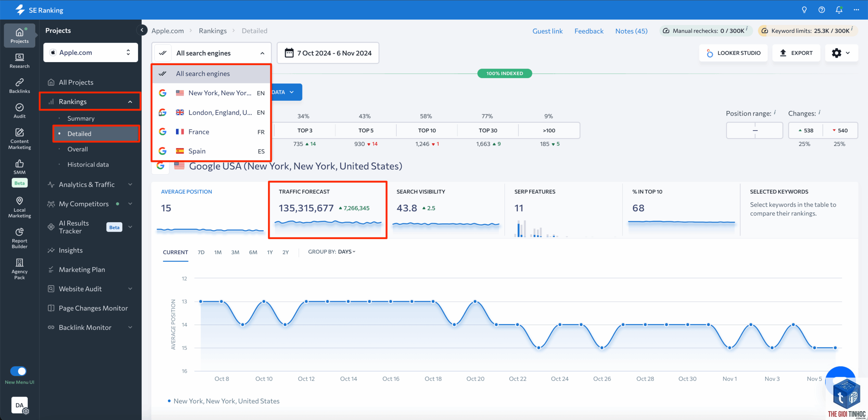Go to All Projects
The height and width of the screenshot is (420, 868).
coord(76,82)
